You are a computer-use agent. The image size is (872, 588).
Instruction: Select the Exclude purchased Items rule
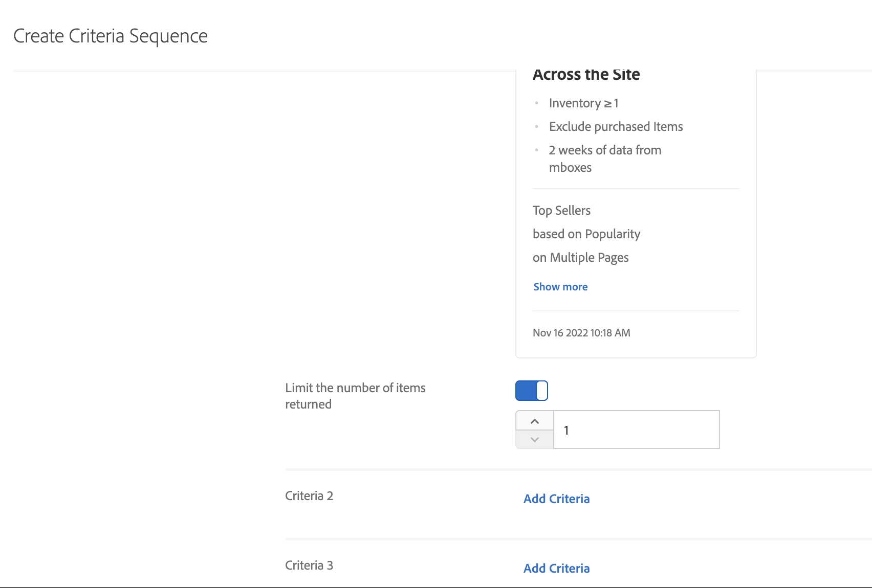point(616,127)
